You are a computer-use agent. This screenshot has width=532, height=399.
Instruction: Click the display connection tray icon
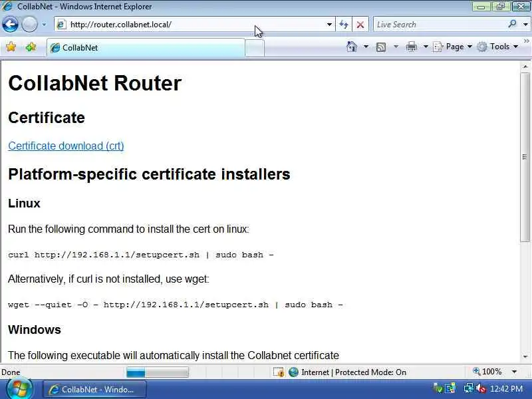coord(469,388)
